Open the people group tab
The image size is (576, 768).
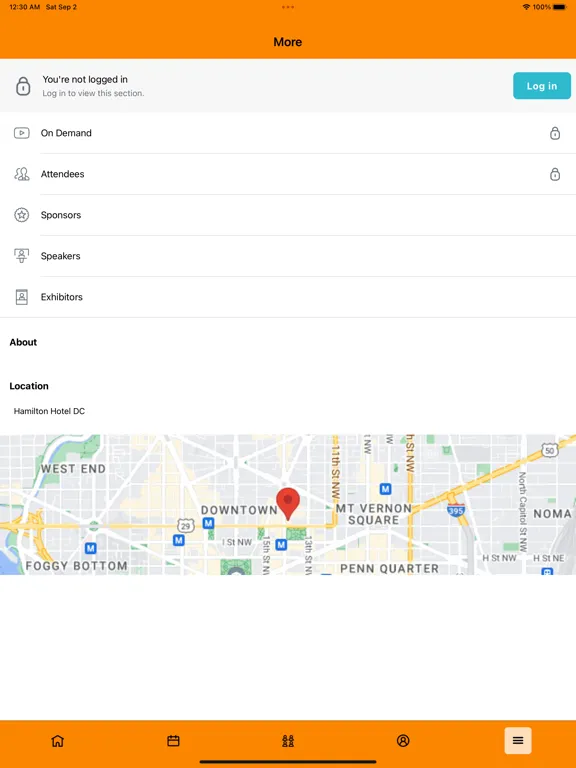[288, 741]
